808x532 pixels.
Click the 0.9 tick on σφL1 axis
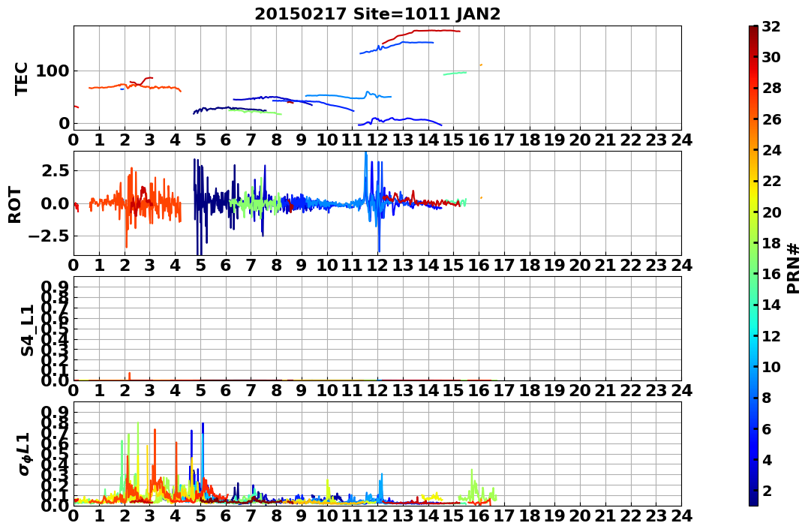click(56, 413)
